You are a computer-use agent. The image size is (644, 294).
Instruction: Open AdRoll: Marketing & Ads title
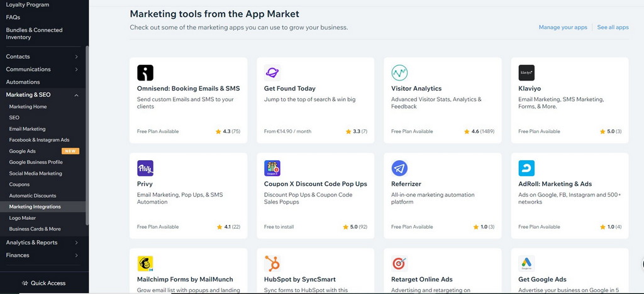pos(555,184)
